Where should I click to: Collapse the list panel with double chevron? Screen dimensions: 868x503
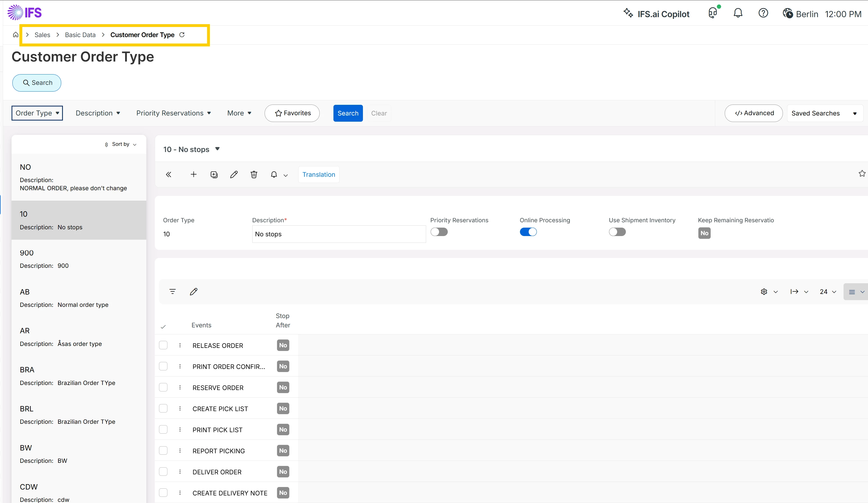coord(169,174)
